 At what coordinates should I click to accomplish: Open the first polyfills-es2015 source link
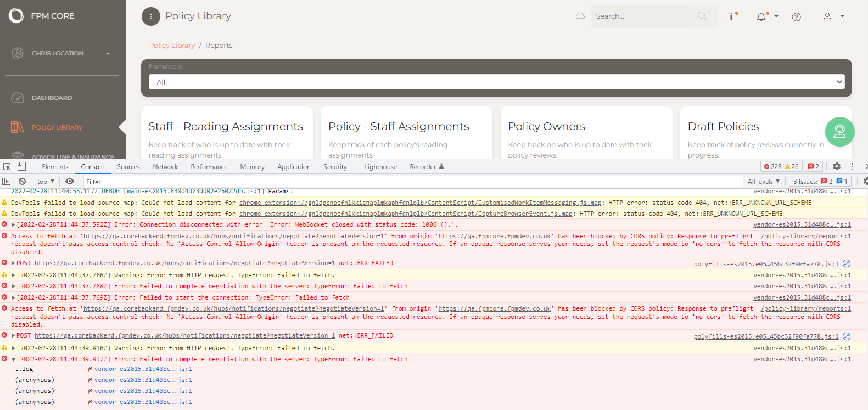[766, 264]
